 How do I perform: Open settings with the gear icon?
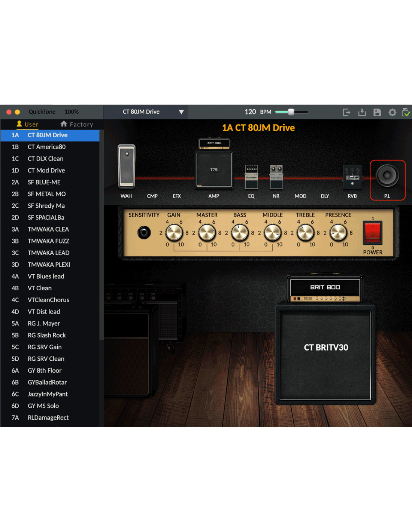pos(392,112)
